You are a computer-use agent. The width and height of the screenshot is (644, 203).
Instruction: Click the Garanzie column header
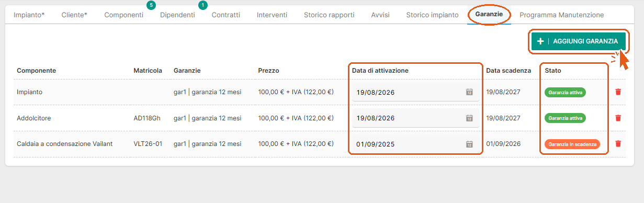coord(187,70)
